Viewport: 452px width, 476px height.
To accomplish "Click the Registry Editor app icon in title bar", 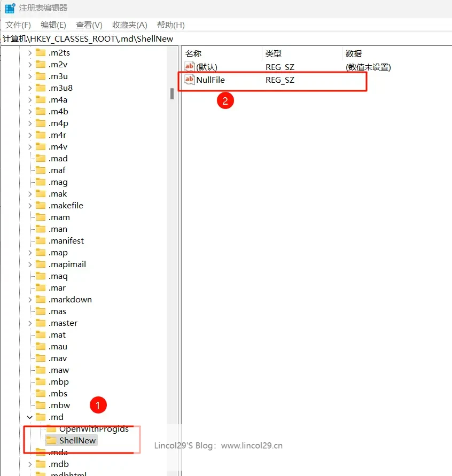I will pyautogui.click(x=10, y=8).
